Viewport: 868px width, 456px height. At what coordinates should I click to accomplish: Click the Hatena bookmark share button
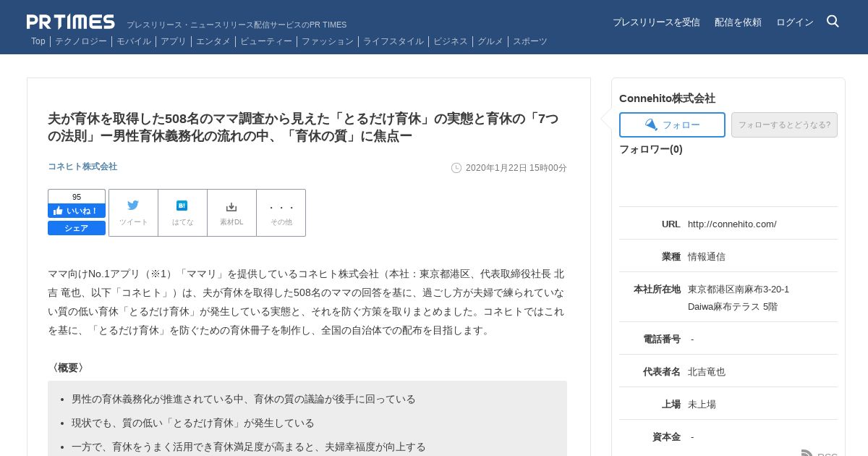tap(182, 213)
